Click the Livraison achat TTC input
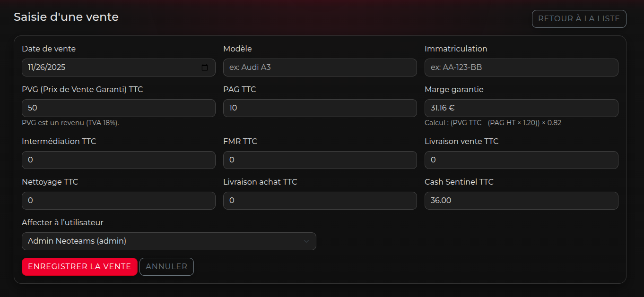The width and height of the screenshot is (644, 297). (x=320, y=201)
